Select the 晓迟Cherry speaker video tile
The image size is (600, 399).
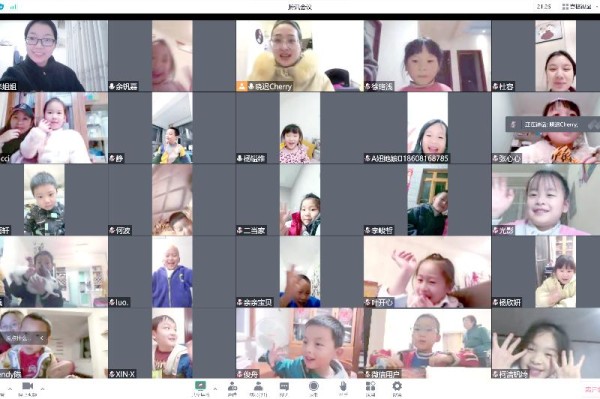[299, 55]
